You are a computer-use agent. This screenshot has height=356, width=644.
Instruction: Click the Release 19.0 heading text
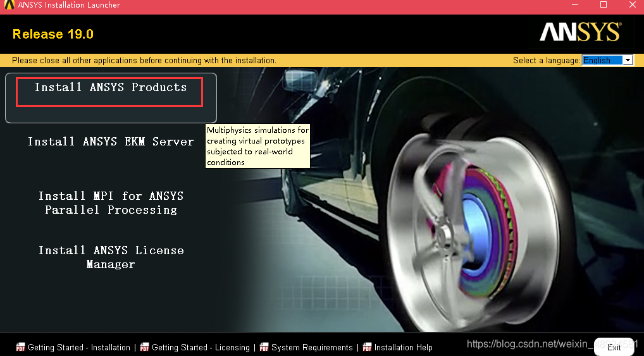(x=53, y=34)
